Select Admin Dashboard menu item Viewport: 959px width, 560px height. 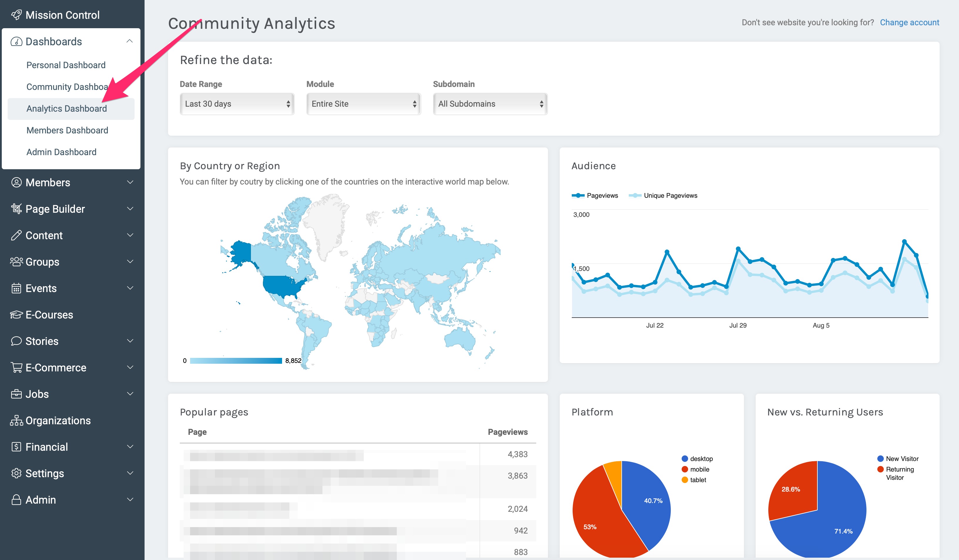[61, 152]
